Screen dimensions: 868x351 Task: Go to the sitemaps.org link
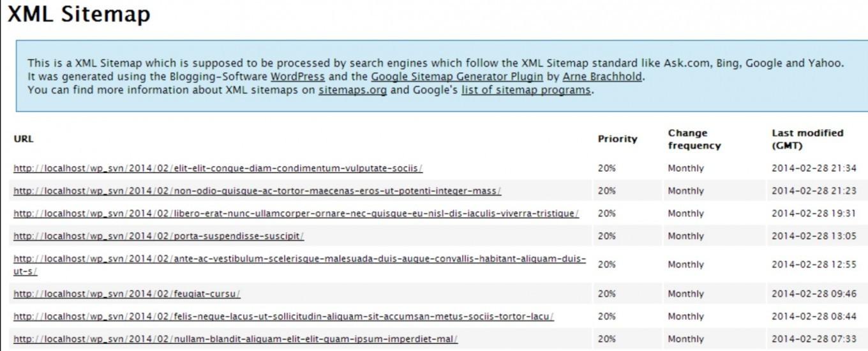pos(352,90)
